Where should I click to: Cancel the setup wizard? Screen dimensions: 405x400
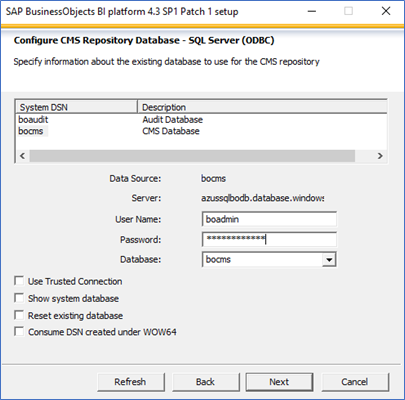(x=355, y=382)
